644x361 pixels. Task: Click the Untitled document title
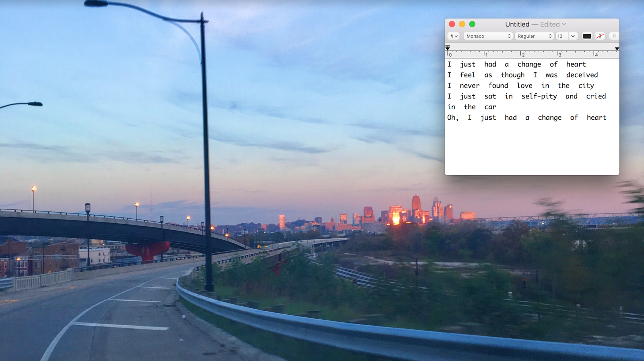tap(517, 24)
